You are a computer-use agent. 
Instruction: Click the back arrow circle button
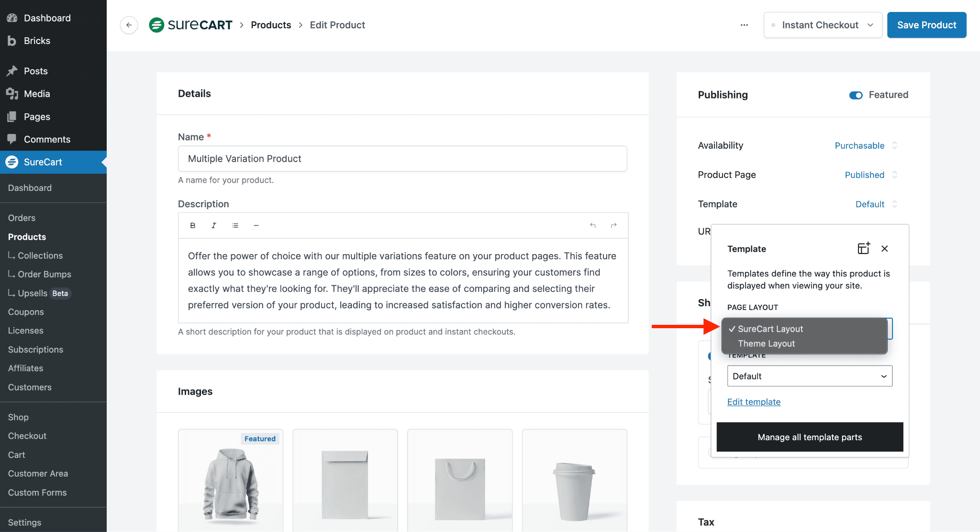click(129, 25)
